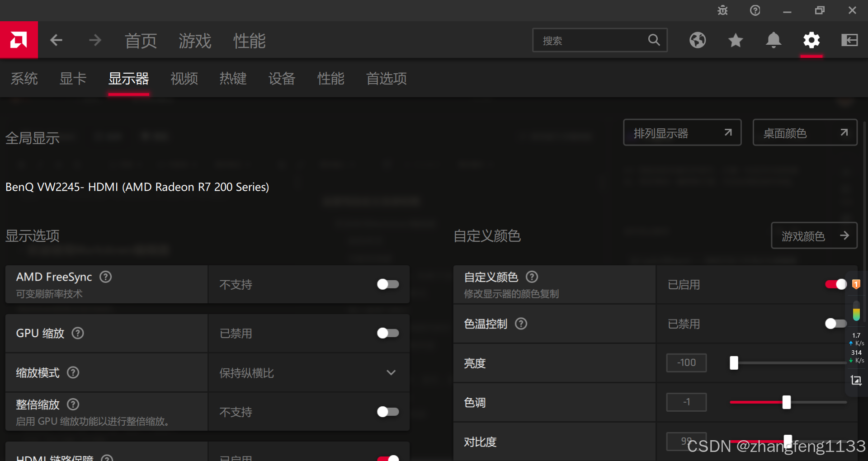Click the 全局显示 heading

pyautogui.click(x=33, y=138)
